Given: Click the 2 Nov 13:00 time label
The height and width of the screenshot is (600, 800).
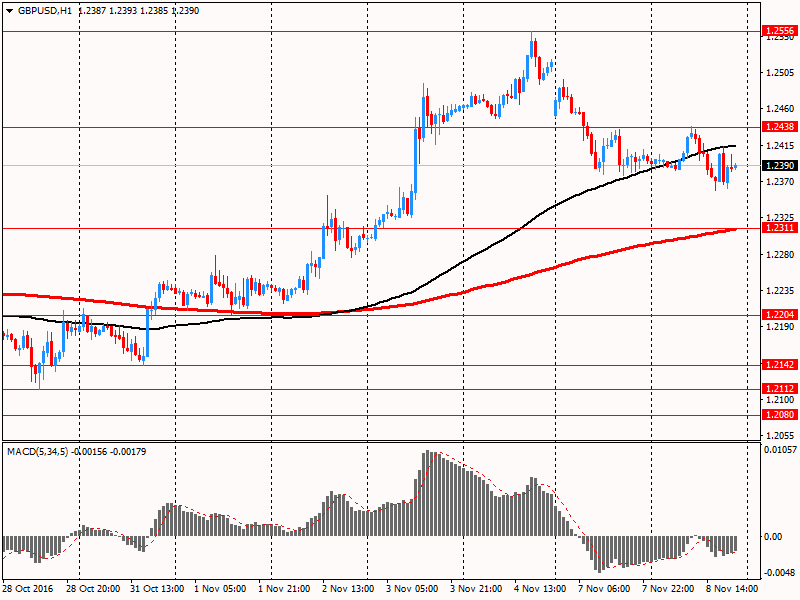Looking at the screenshot, I should 348,588.
